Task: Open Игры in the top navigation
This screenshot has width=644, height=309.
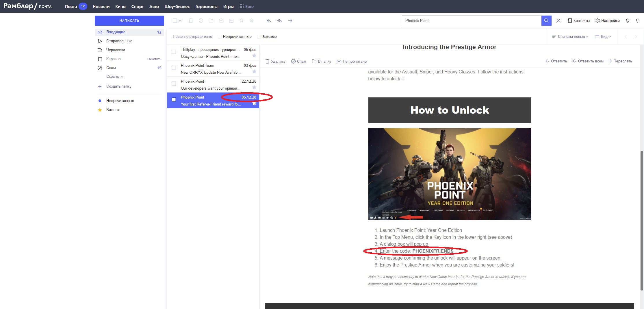Action: click(228, 6)
